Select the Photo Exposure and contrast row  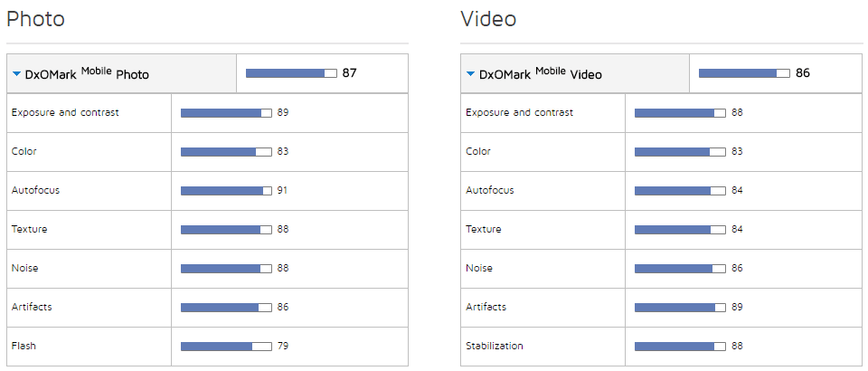click(x=65, y=113)
